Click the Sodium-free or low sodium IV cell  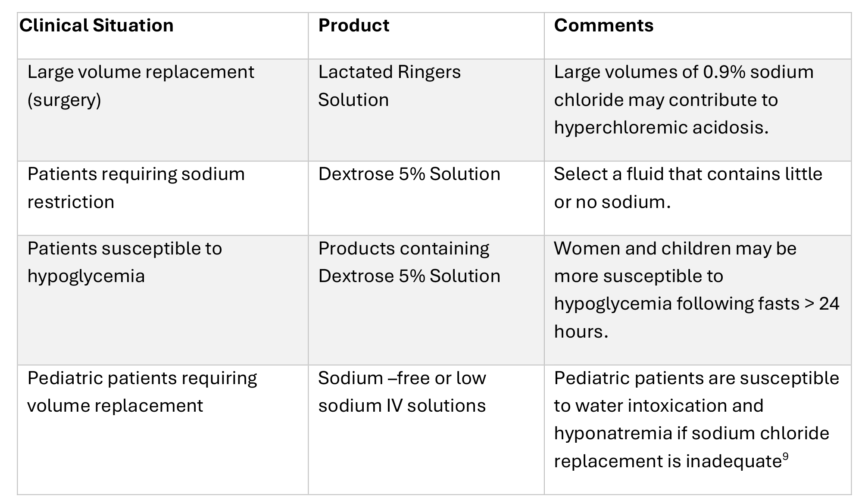402,391
